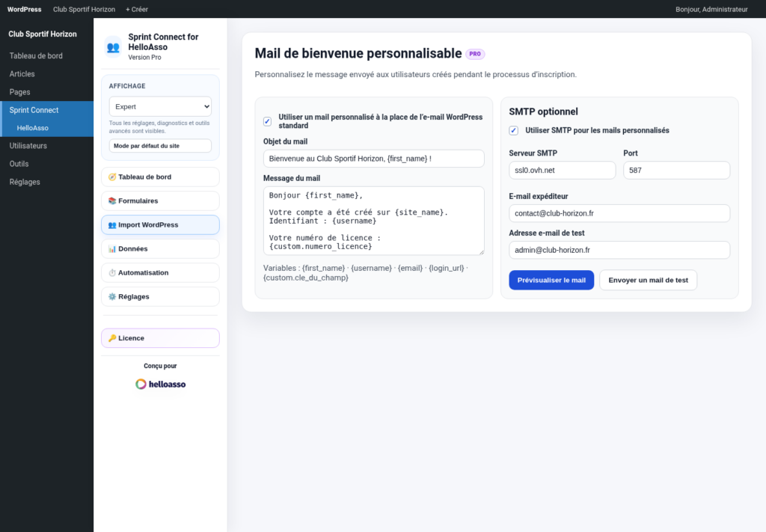Click the message textarea resize handle
This screenshot has height=532, width=766.
(481, 252)
